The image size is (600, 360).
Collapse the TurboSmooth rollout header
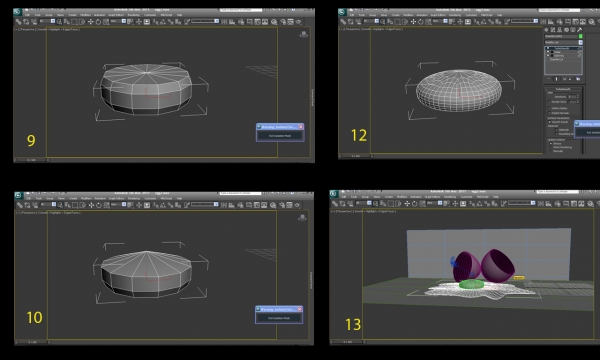564,89
